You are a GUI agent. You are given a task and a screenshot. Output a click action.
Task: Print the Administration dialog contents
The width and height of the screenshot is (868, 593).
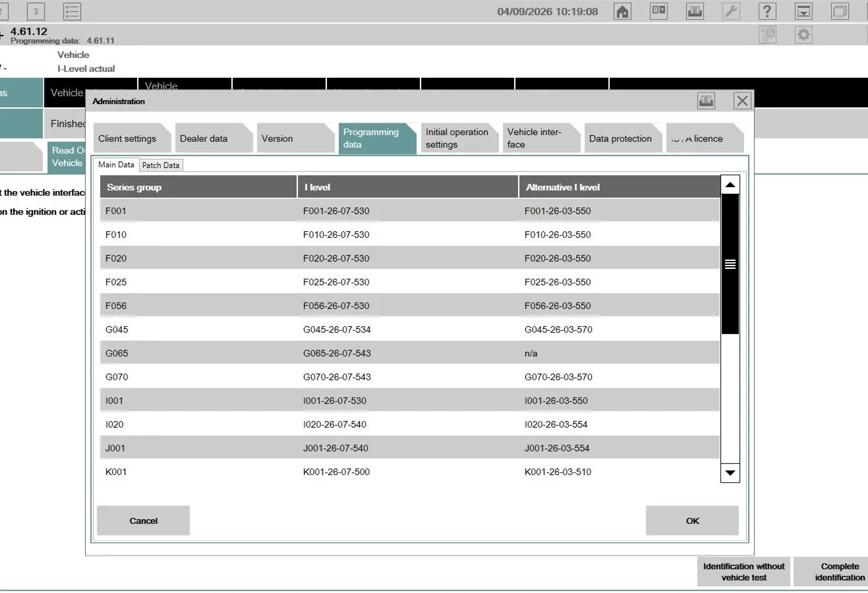pyautogui.click(x=706, y=101)
